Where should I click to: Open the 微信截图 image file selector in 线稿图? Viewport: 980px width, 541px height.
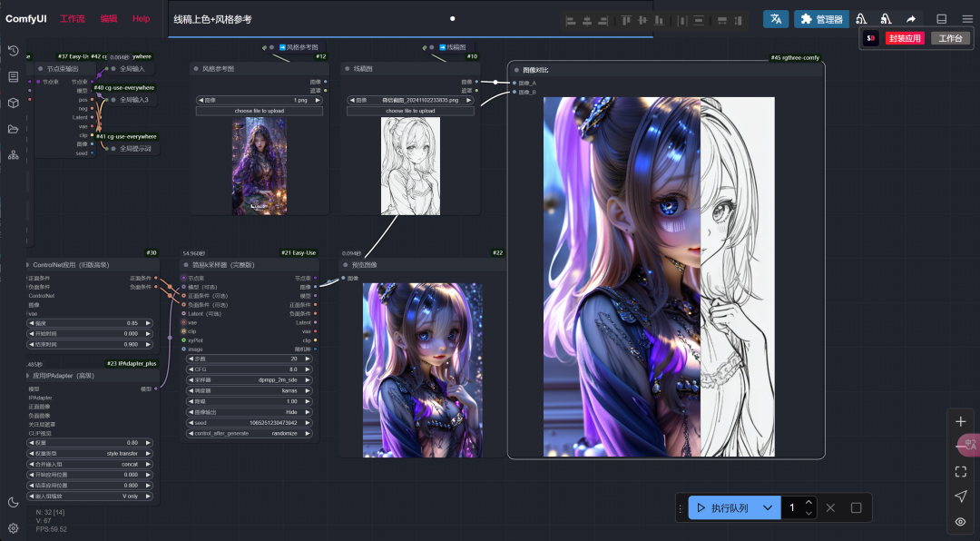(x=411, y=100)
